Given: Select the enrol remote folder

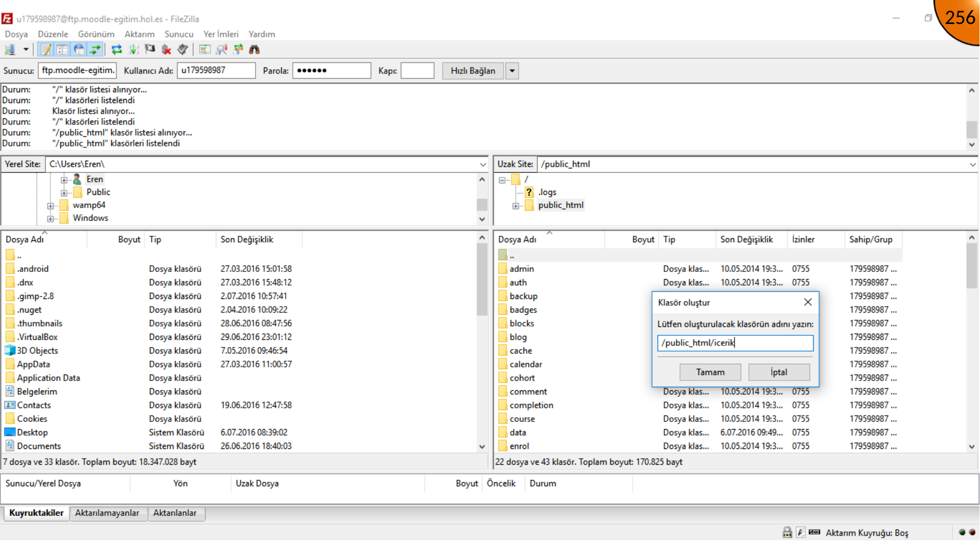Looking at the screenshot, I should pos(519,446).
